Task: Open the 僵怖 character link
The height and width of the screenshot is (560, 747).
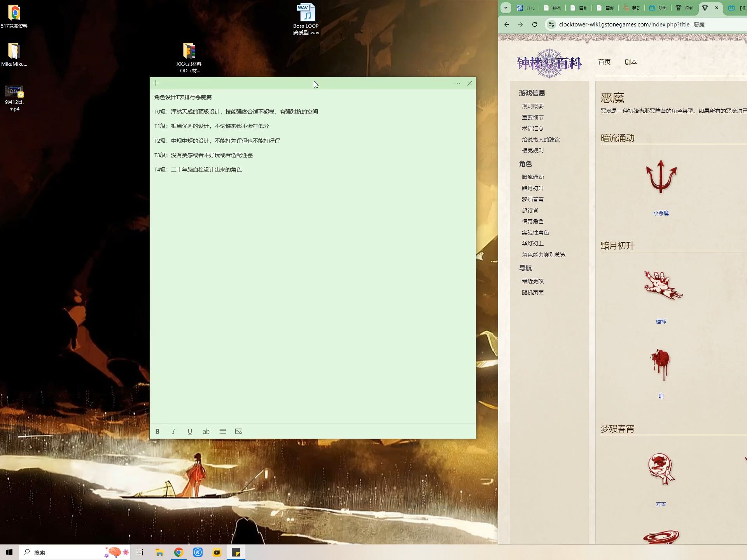Action: (x=661, y=321)
